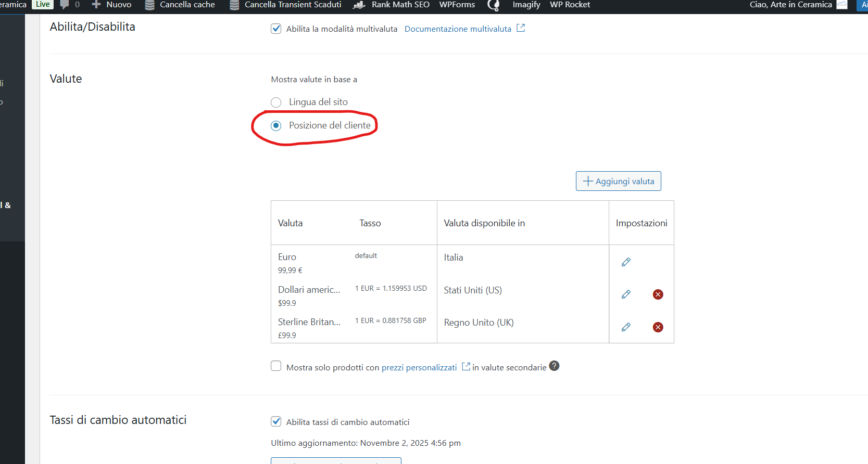Edit the Sterline Britanniche currency pencil
Screen dimensions: 868x464
pos(626,327)
